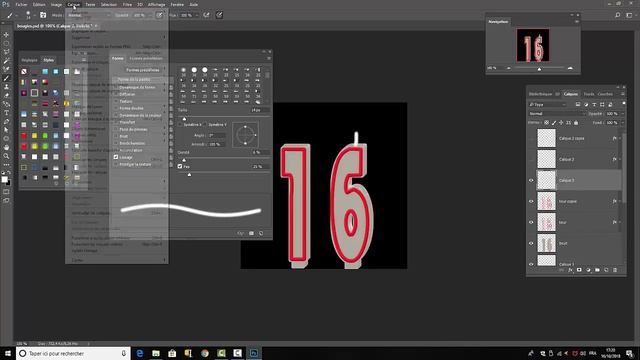Image resolution: width=640 pixels, height=360 pixels.
Task: Show the Calque 2 copie layer
Action: [531, 138]
